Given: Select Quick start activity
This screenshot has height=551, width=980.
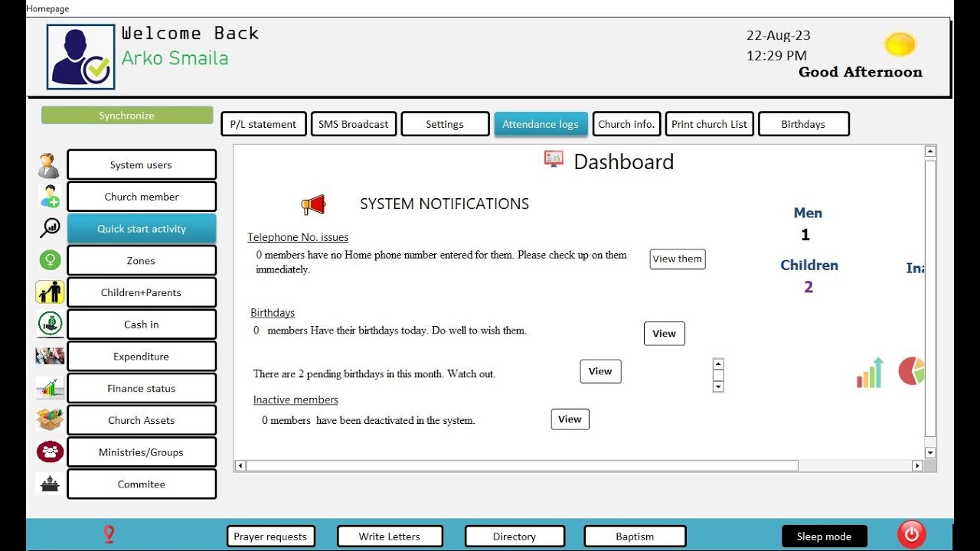Looking at the screenshot, I should pos(142,229).
